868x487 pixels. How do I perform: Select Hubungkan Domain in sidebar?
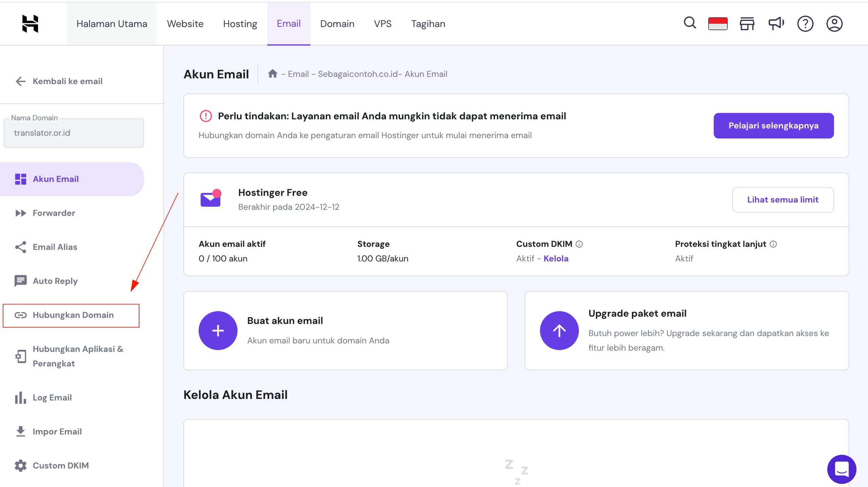[x=73, y=315]
